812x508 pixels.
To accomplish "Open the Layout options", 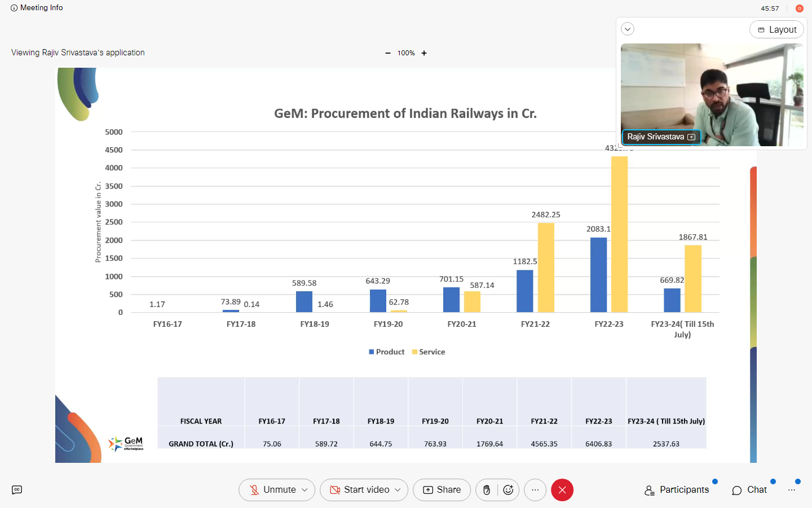I will click(x=776, y=29).
